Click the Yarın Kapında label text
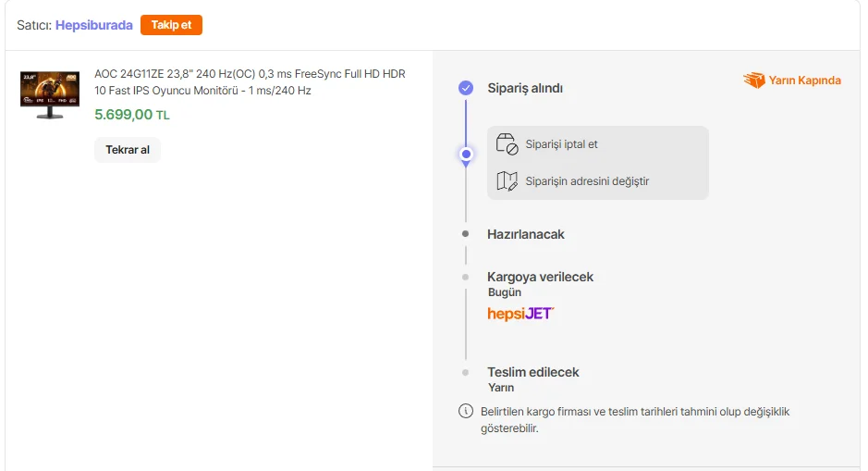This screenshot has height=471, width=868. [x=804, y=81]
